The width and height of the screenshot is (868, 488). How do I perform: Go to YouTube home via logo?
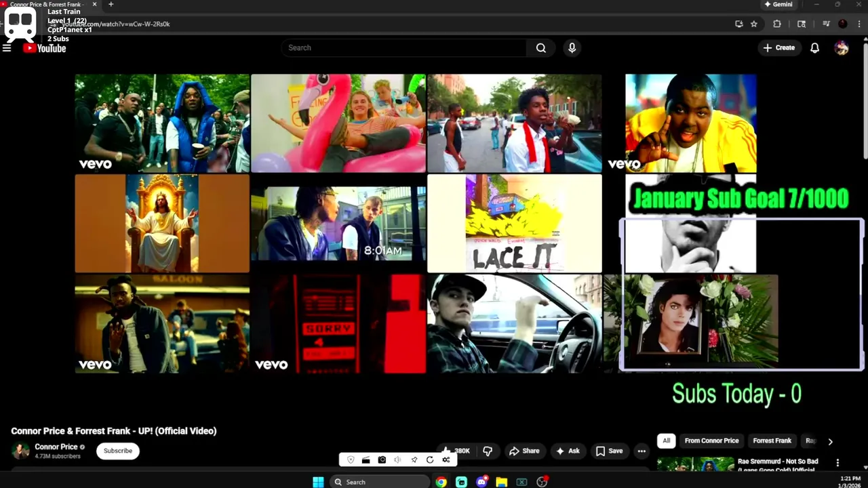(x=45, y=48)
